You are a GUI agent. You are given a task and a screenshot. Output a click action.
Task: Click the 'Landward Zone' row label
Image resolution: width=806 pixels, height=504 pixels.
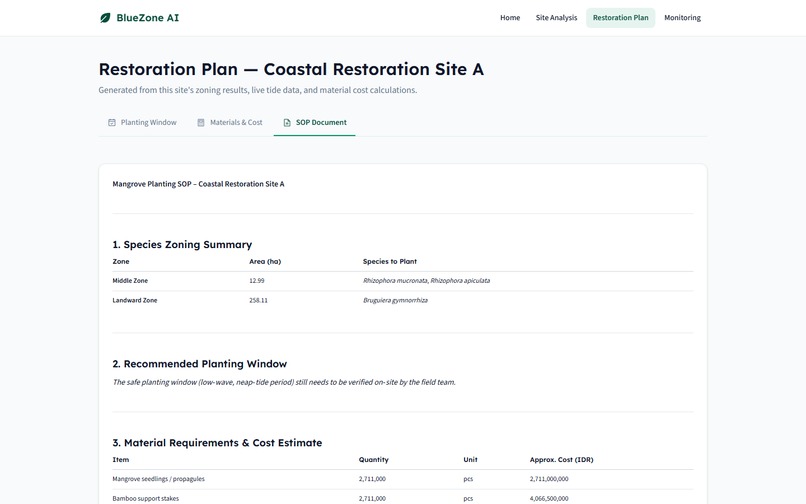tap(135, 300)
